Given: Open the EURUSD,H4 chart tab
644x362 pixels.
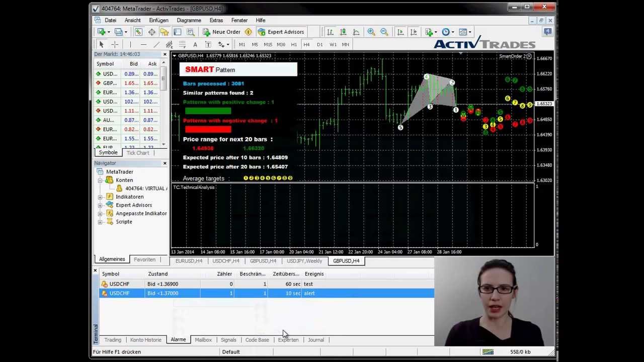Looking at the screenshot, I should click(x=189, y=261).
